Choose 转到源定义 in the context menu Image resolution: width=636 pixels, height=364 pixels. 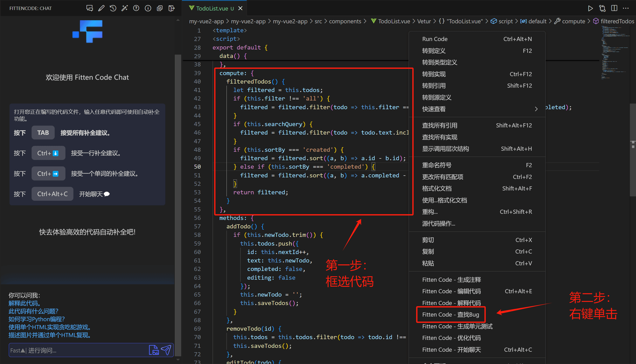click(477, 98)
